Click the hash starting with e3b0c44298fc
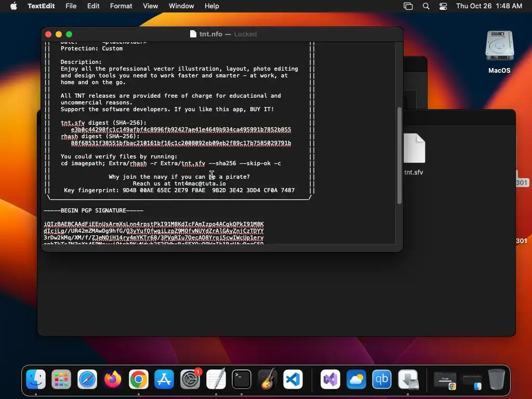 [x=181, y=129]
